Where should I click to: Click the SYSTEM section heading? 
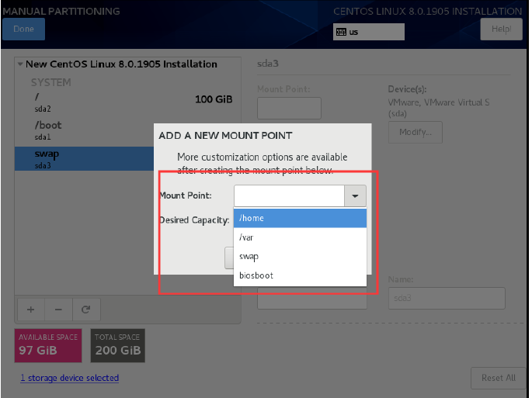tap(51, 82)
